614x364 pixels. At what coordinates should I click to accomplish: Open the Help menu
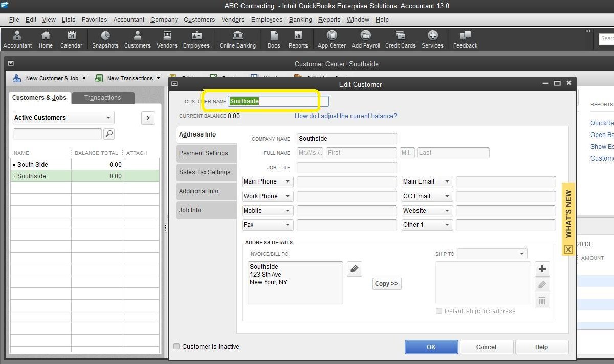(x=382, y=19)
